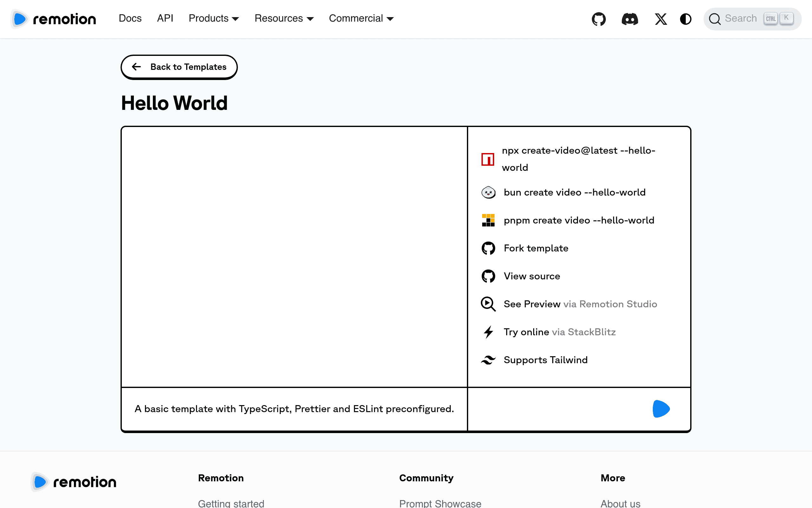Open the Prompt Showcase footer link

click(440, 503)
